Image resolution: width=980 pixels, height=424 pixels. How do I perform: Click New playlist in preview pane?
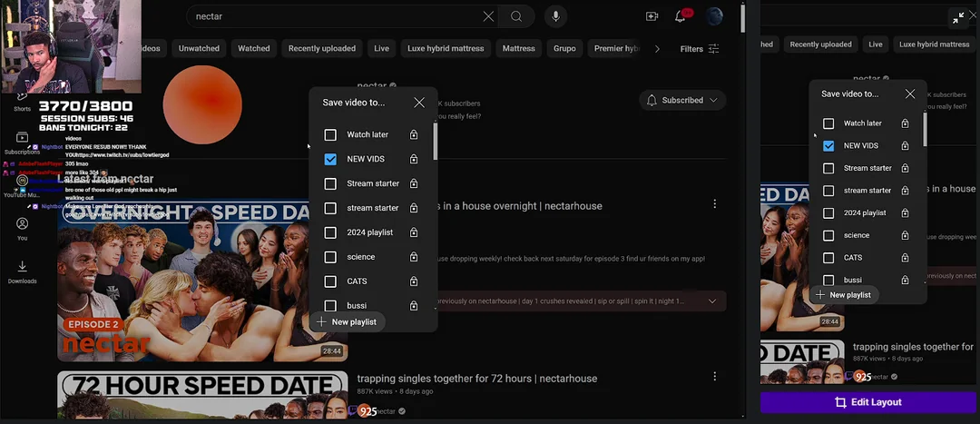click(x=844, y=294)
